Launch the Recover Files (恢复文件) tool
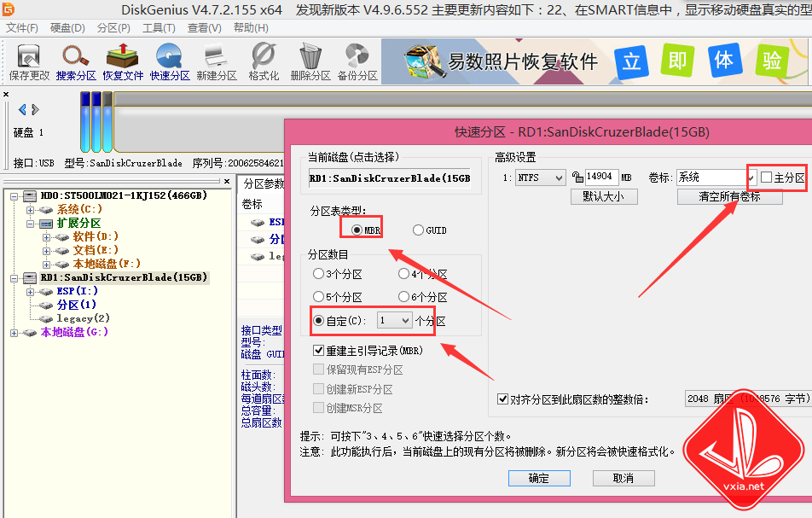The height and width of the screenshot is (518, 812). [123, 62]
